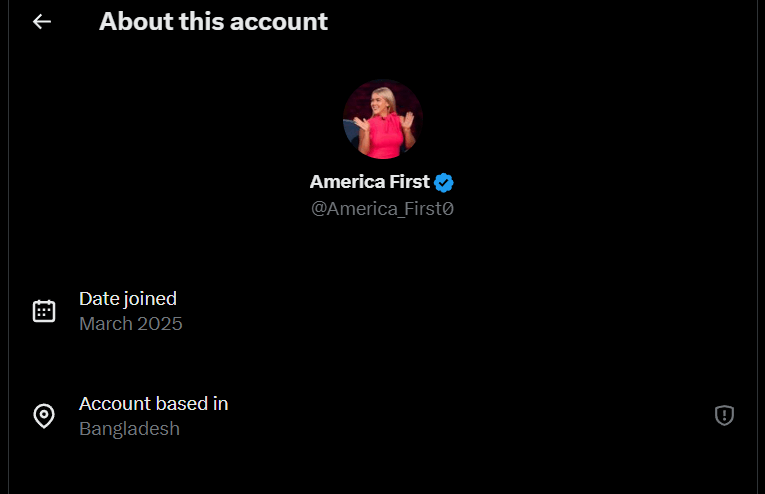Open the shield info icon
This screenshot has width=765, height=494.
(x=724, y=415)
